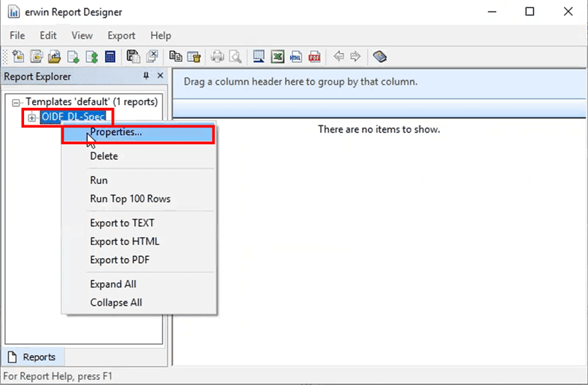Click the Report Explorer panel title
The width and height of the screenshot is (588, 385).
coord(37,77)
